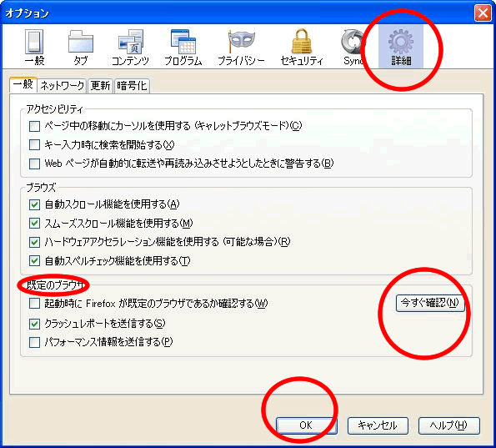
Task: Uncheck クラッシュレポートを送信する
Action: 34,324
